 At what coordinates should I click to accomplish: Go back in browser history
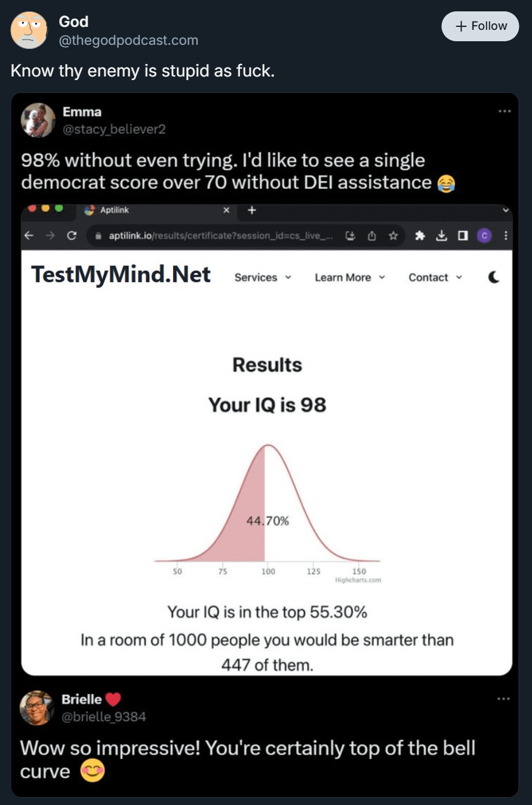(29, 236)
